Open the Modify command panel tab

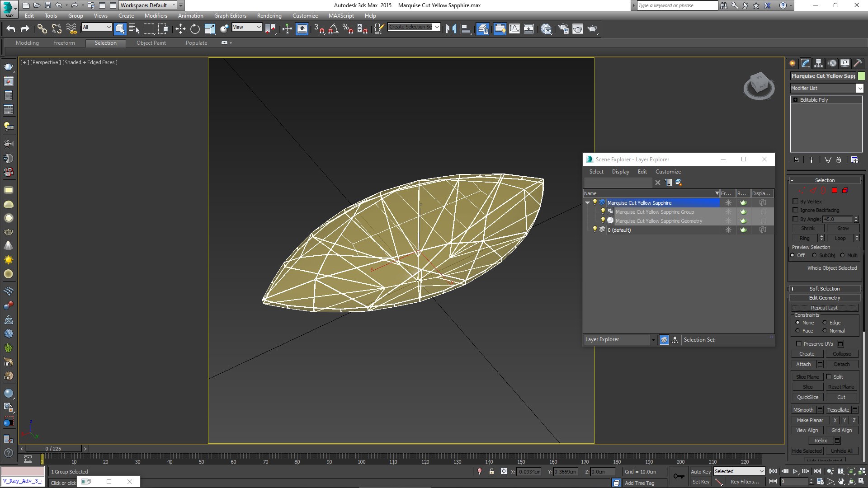tap(806, 63)
